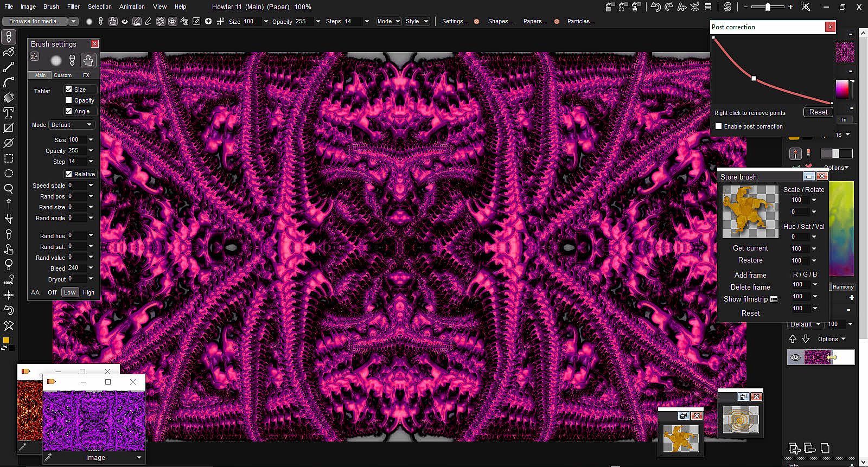Open the Filter menu
This screenshot has height=467, width=868.
[73, 7]
